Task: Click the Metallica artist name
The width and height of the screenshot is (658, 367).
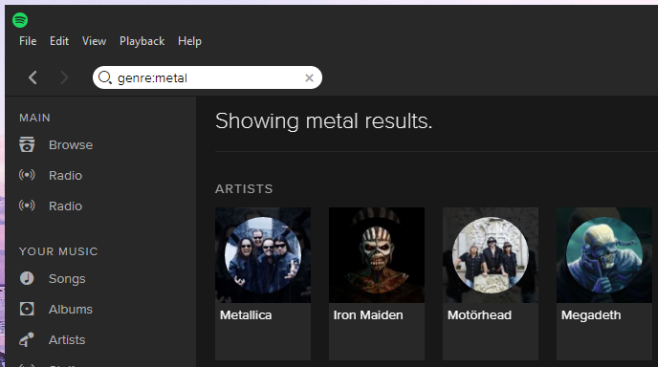Action: coord(246,315)
